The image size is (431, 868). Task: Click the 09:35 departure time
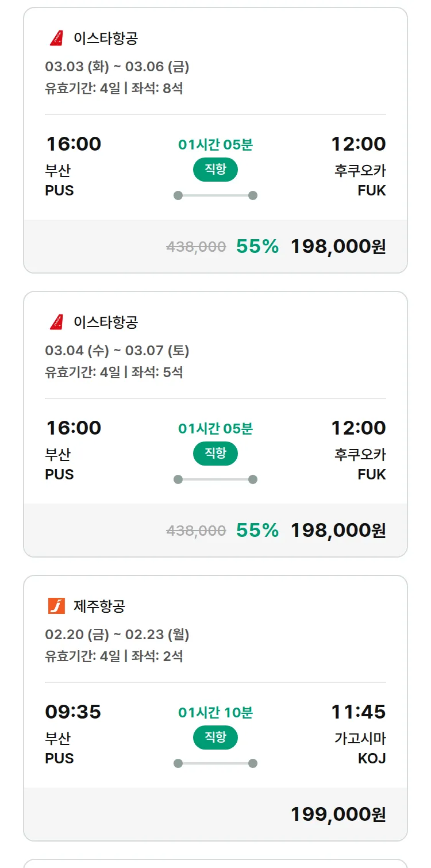tap(73, 712)
